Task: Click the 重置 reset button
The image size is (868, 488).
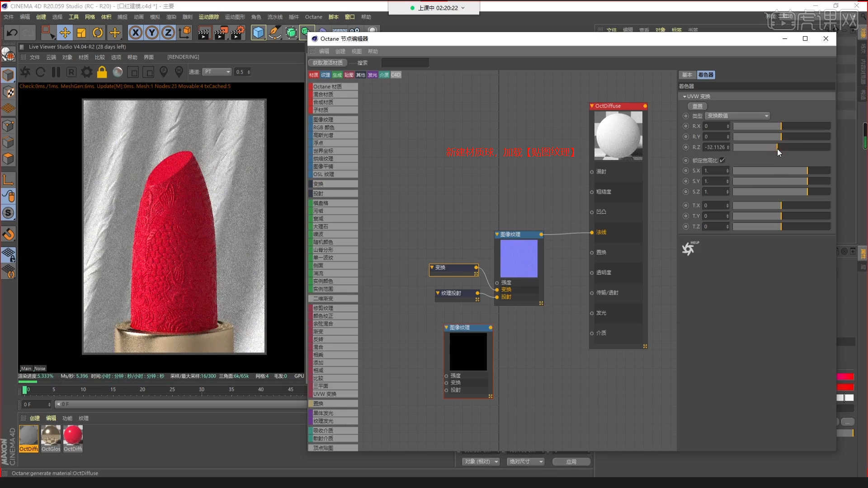Action: click(x=697, y=106)
